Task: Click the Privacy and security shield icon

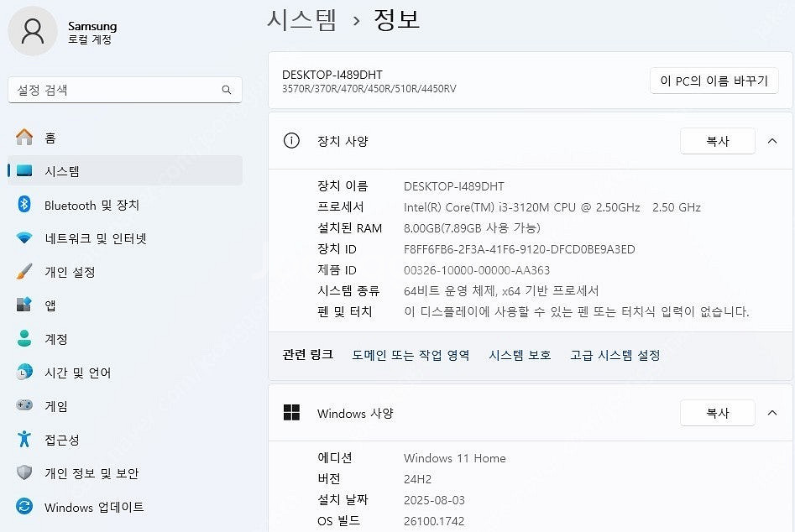Action: click(24, 472)
